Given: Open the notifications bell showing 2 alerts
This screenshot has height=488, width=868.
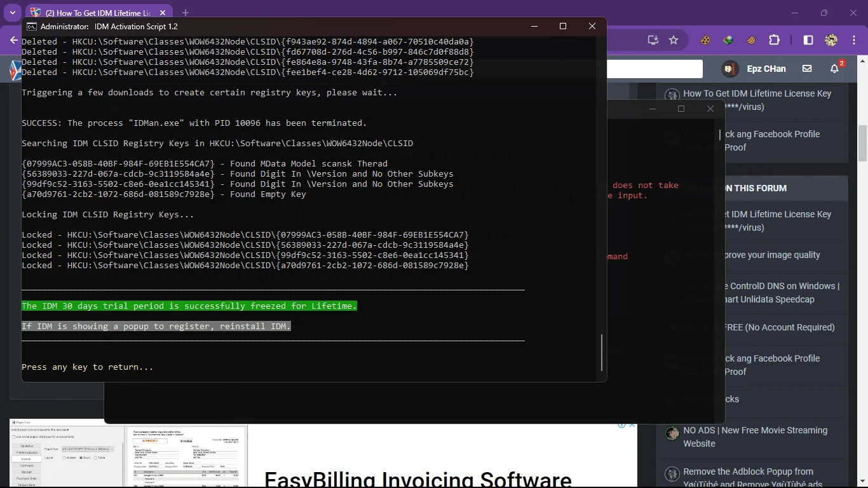Looking at the screenshot, I should (836, 68).
